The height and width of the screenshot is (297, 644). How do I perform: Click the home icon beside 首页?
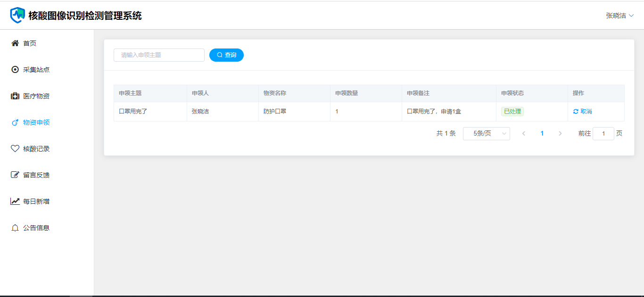click(15, 43)
